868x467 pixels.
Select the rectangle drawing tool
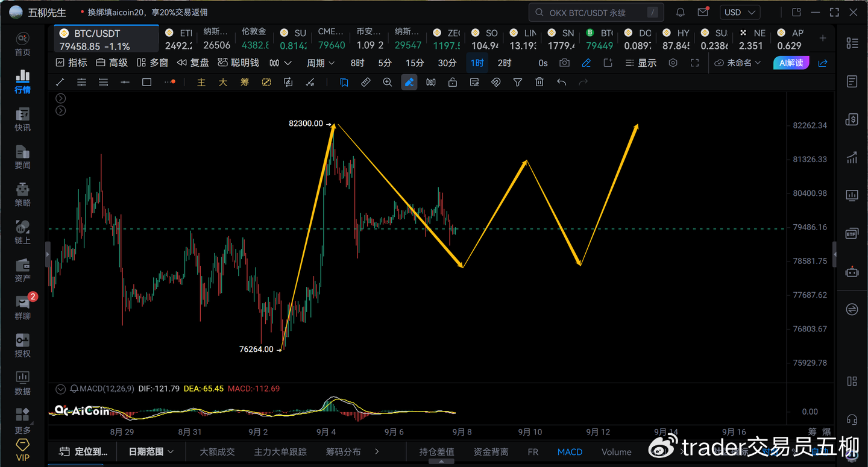146,83
